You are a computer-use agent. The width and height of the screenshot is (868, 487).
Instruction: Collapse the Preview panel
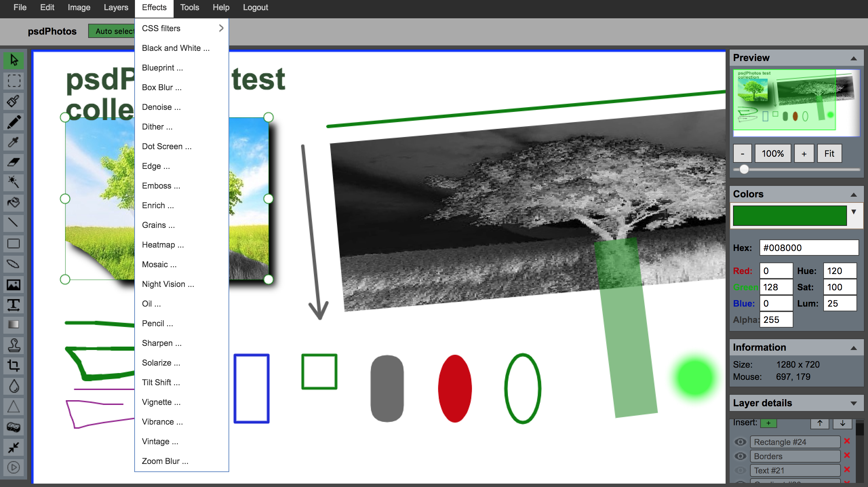click(853, 58)
